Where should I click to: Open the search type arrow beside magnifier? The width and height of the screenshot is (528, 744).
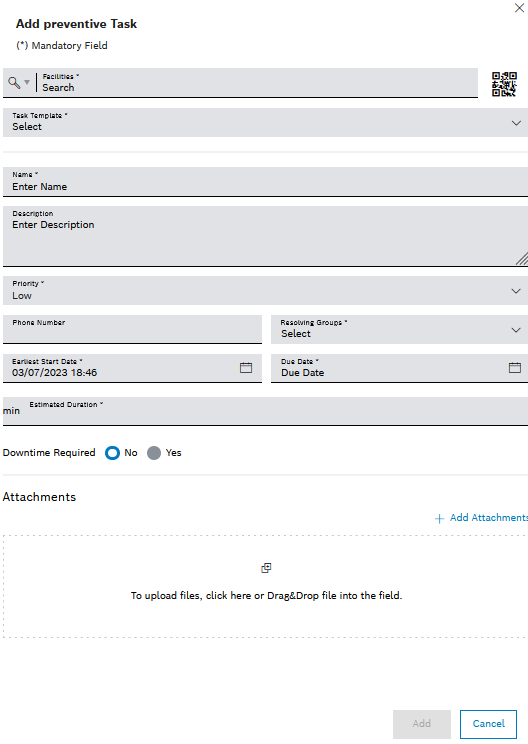click(27, 83)
